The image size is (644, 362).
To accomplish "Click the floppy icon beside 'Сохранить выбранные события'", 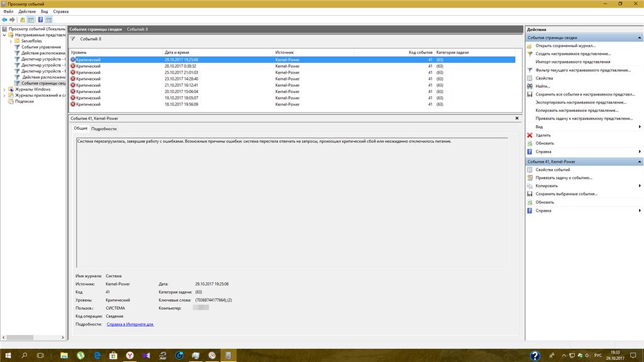I will 530,194.
